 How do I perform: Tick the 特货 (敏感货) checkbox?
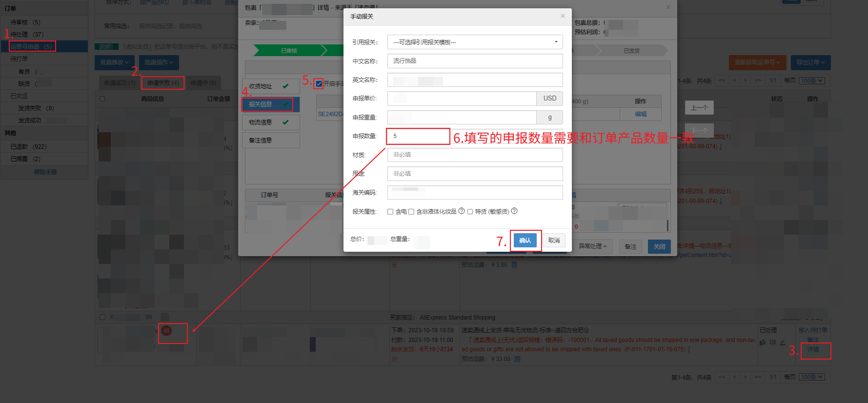(470, 212)
